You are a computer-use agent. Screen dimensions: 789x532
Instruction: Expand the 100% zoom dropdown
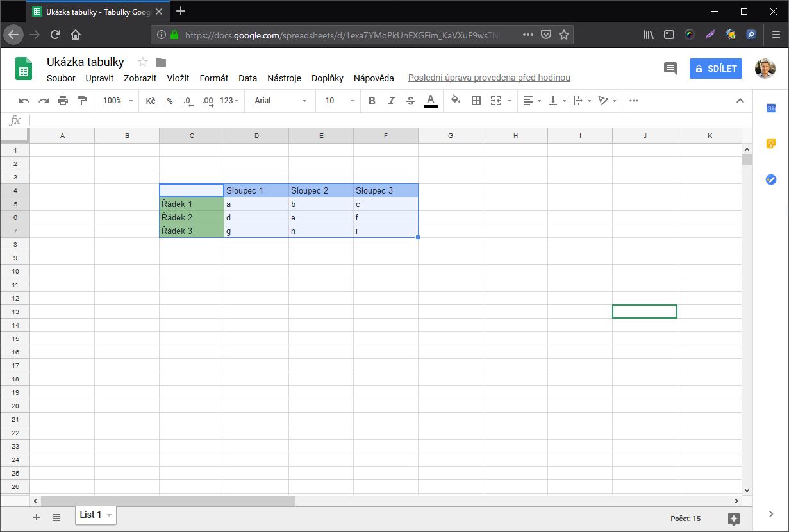(x=118, y=101)
